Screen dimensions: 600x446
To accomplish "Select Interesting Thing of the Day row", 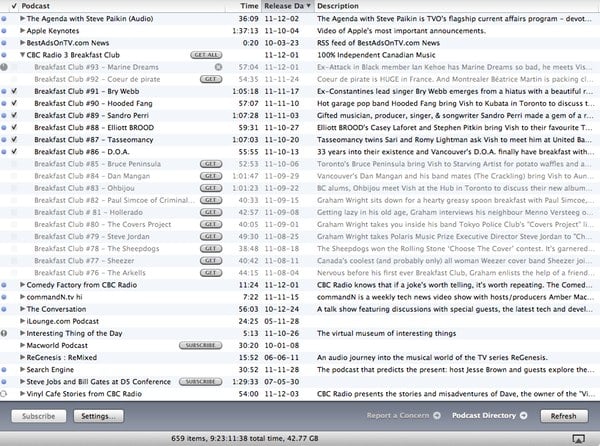I will tap(300, 333).
